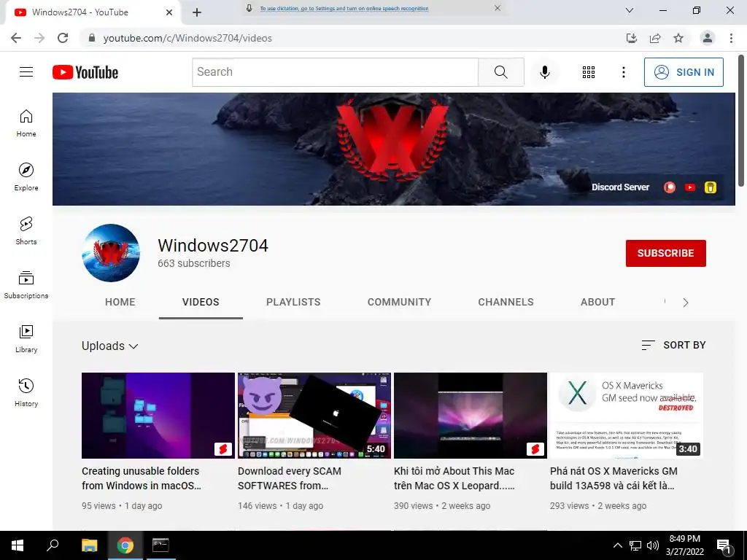Open Explore in the sidebar
Image resolution: width=747 pixels, height=560 pixels.
click(26, 177)
